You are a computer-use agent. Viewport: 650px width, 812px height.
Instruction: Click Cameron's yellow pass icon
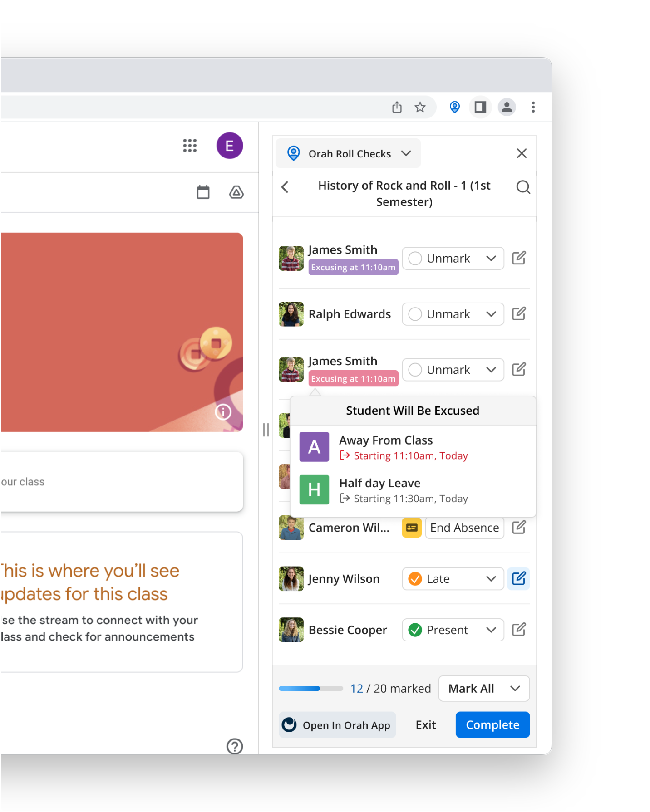[412, 528]
